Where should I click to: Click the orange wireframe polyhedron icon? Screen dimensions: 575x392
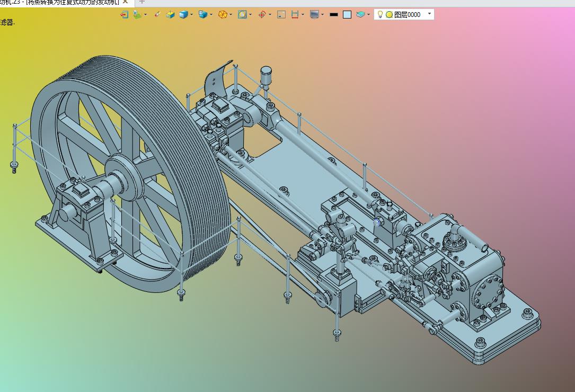pyautogui.click(x=223, y=15)
